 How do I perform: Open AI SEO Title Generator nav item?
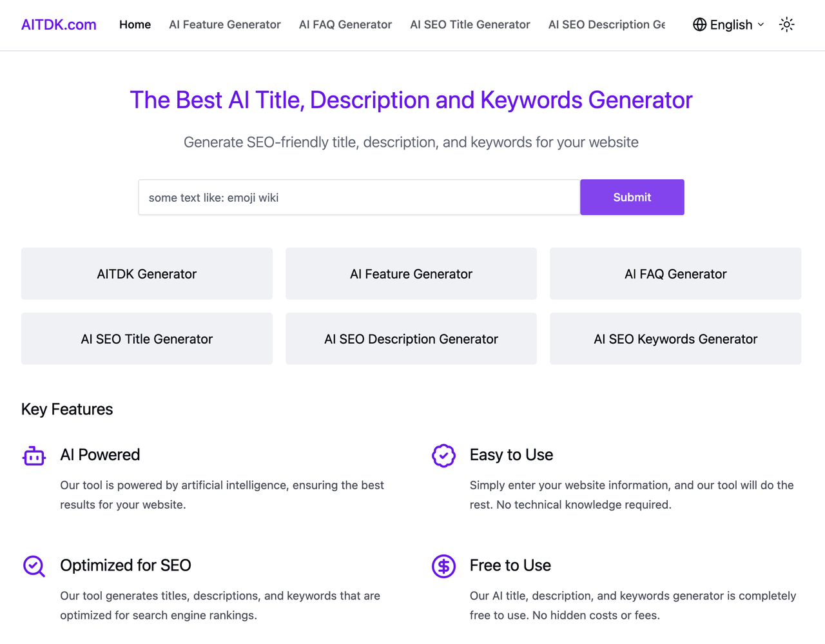point(470,24)
